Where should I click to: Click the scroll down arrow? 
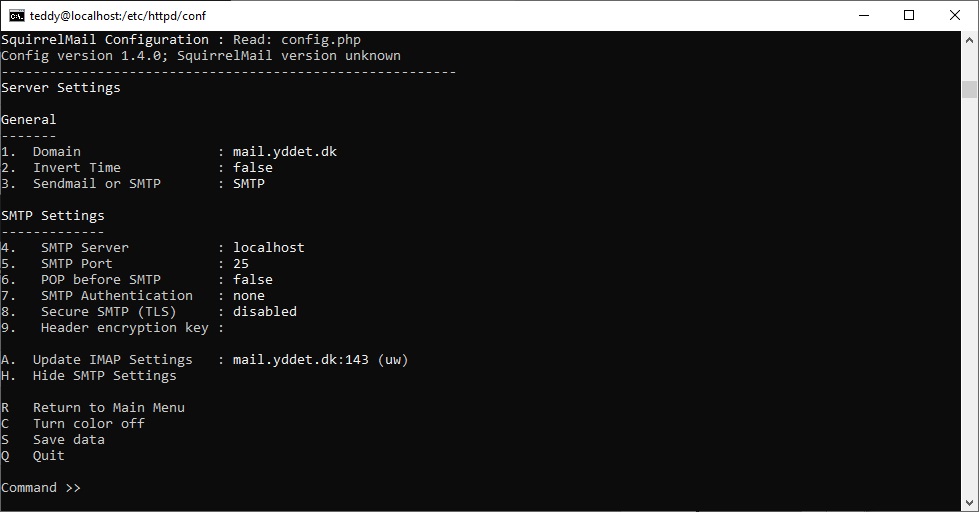pos(969,503)
